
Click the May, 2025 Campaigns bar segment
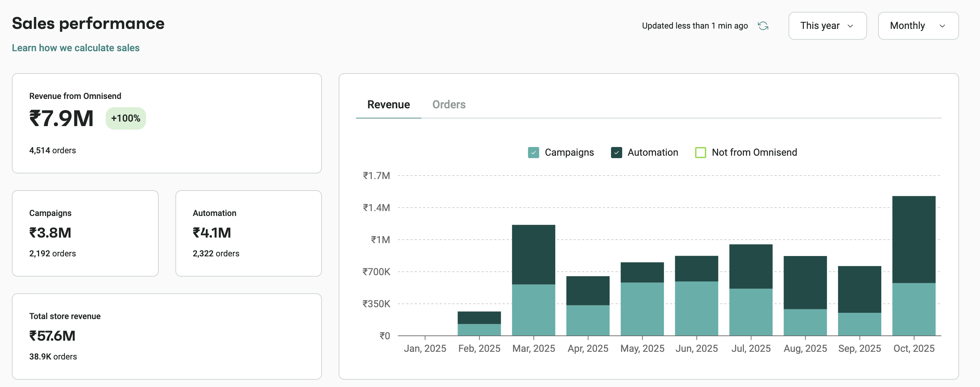point(642,309)
